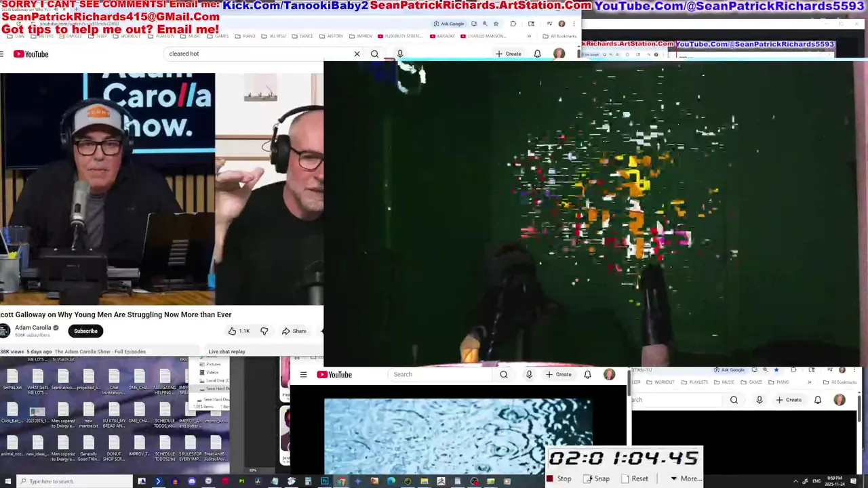868x488 pixels.
Task: Like the video showing 1.1K likes
Action: [x=239, y=331]
